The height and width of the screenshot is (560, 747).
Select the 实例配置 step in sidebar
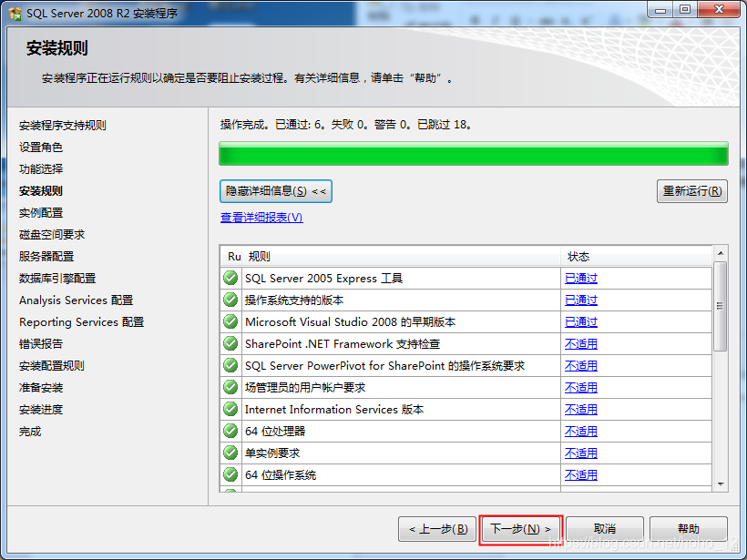pos(40,213)
